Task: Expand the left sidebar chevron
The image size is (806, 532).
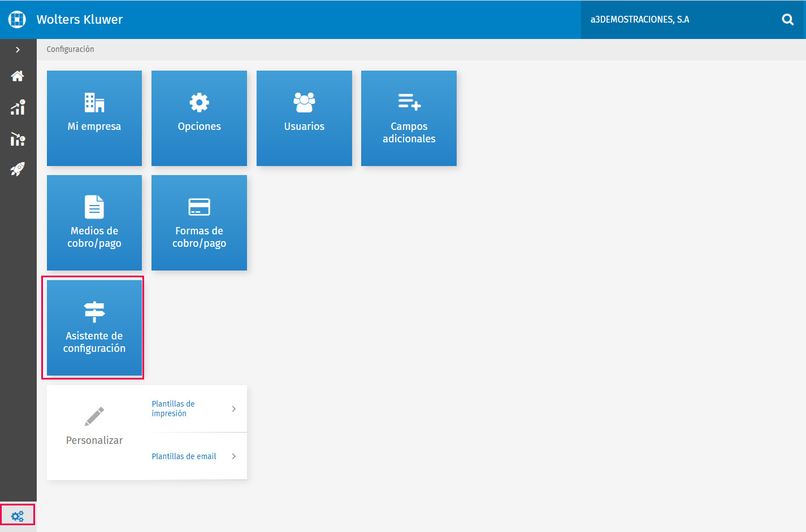Action: 18,50
